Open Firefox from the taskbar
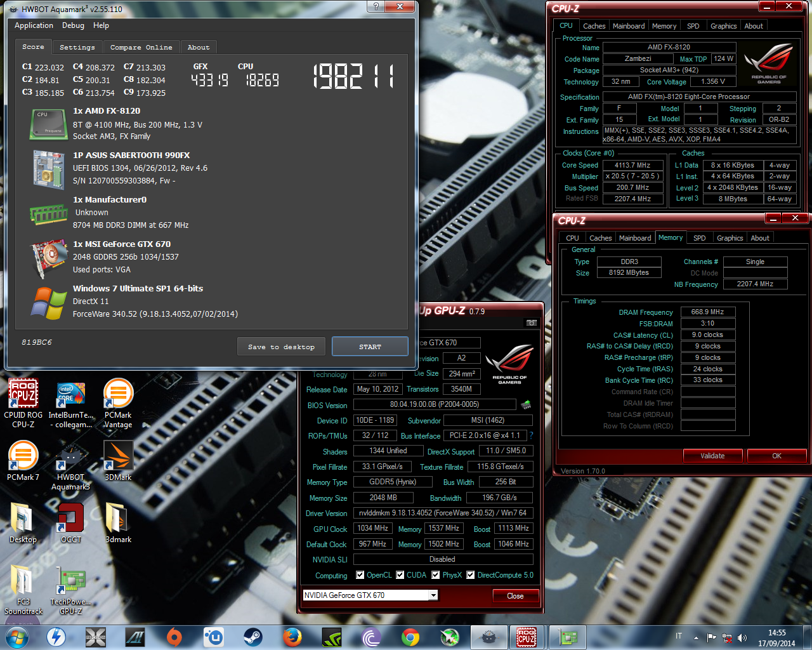 point(292,637)
